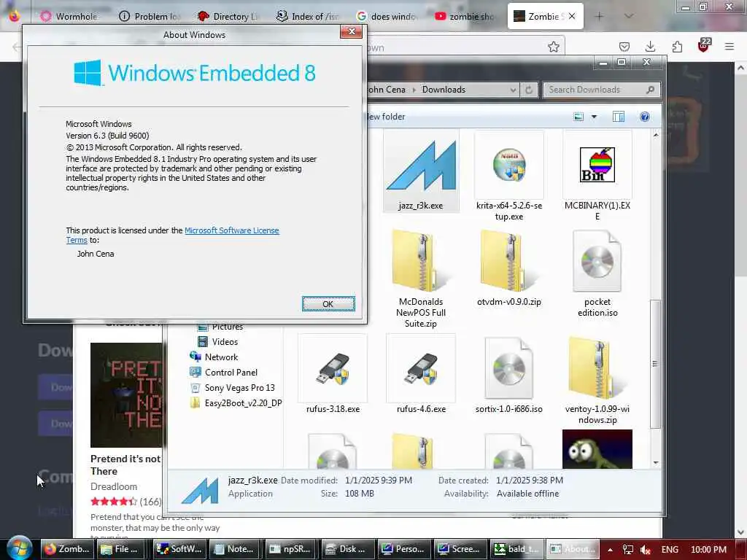The height and width of the screenshot is (560, 747).
Task: Switch to the YouTube zombie tab
Action: [x=465, y=16]
